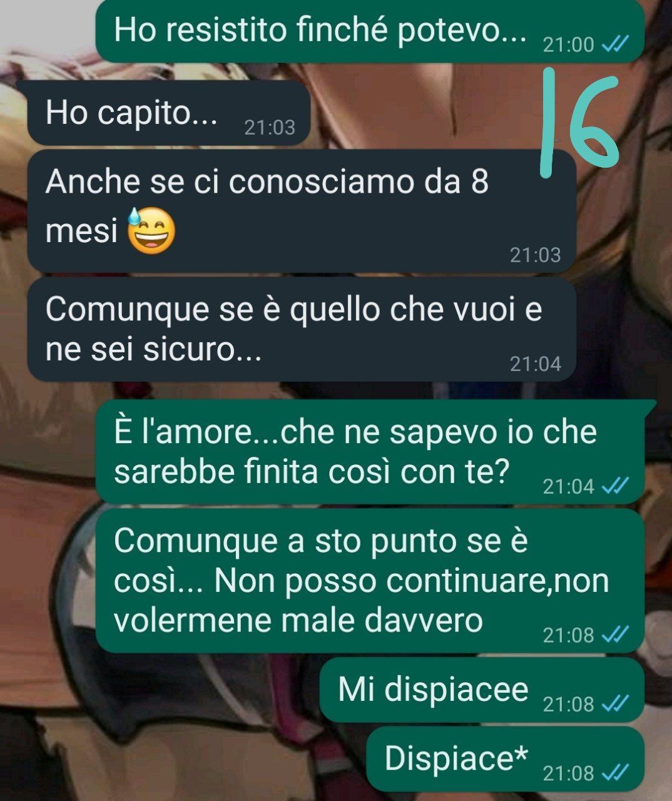Click the 21:08 timestamp on 'Mi dispiacee'

coord(569,705)
